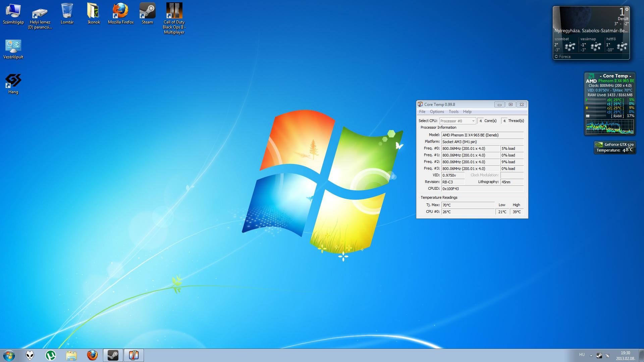This screenshot has height=362, width=644.
Task: Minimize the Core Temp window
Action: coord(499,105)
